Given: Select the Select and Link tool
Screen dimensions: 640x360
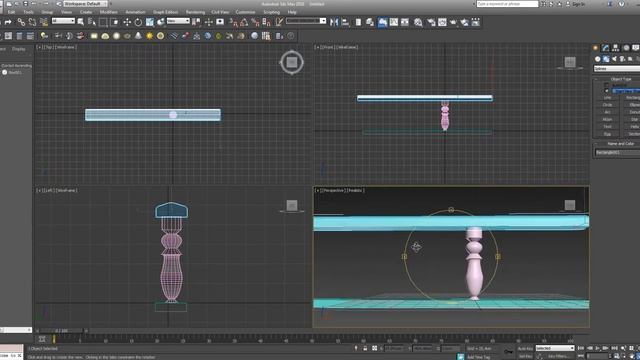Looking at the screenshot, I should [21, 22].
